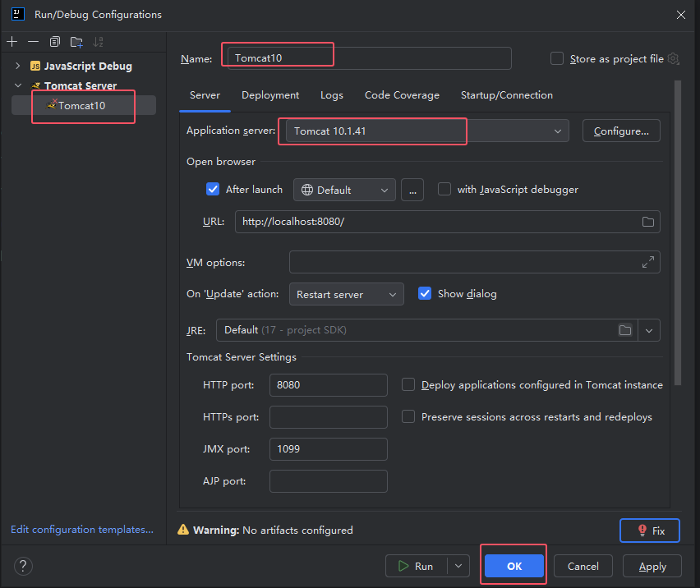The image size is (700, 588).
Task: Open store-as-project-file gear settings
Action: [x=673, y=58]
